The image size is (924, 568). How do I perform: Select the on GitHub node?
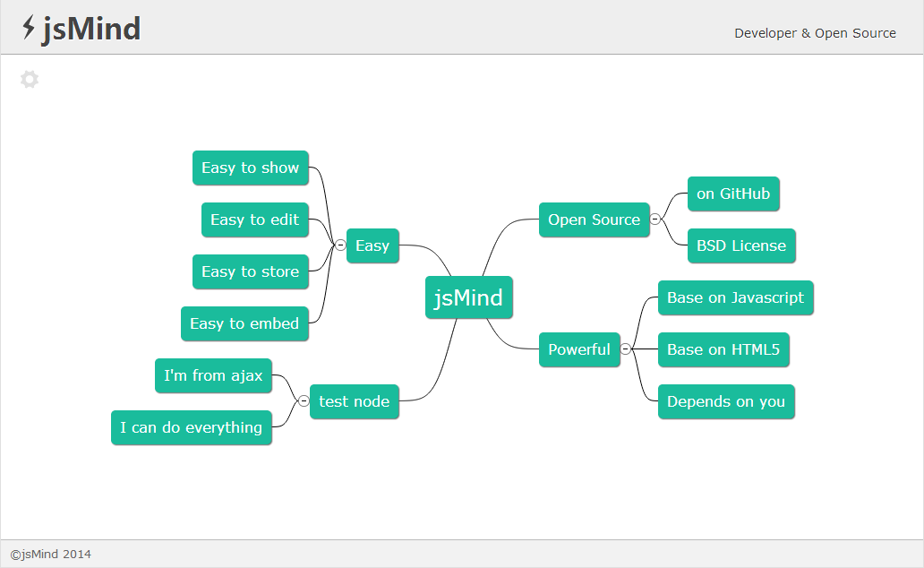[x=733, y=194]
